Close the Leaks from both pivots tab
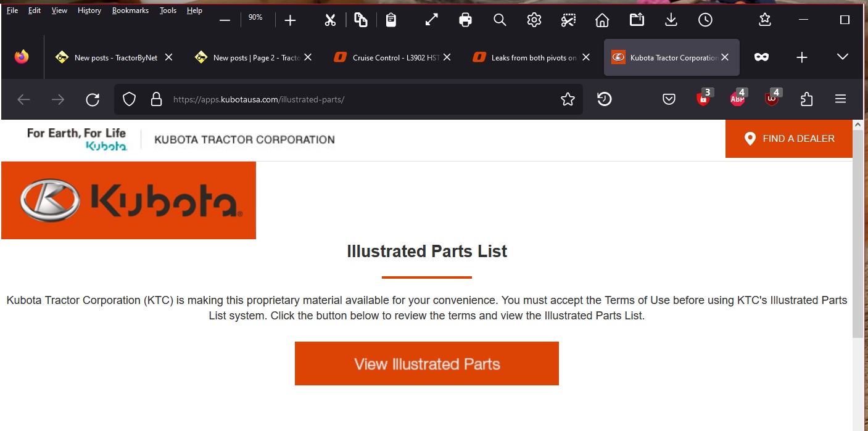The width and height of the screenshot is (868, 431). coord(586,57)
